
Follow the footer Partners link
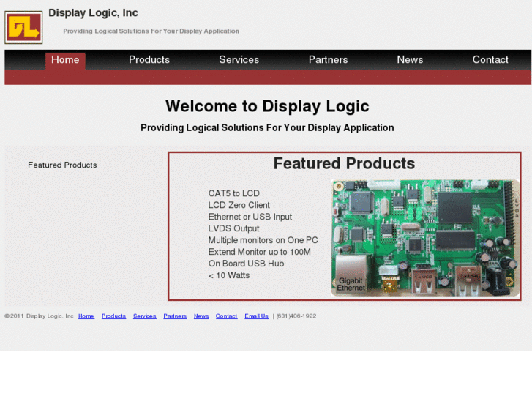[175, 316]
